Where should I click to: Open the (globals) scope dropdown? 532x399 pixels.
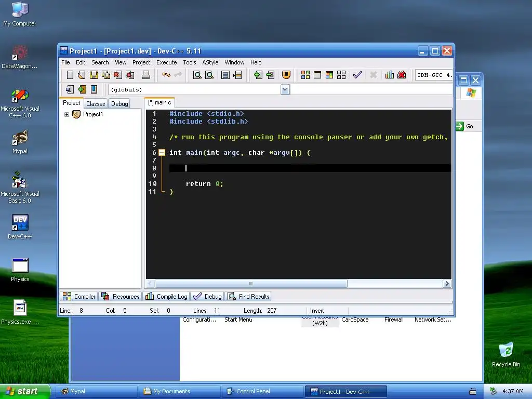[285, 89]
